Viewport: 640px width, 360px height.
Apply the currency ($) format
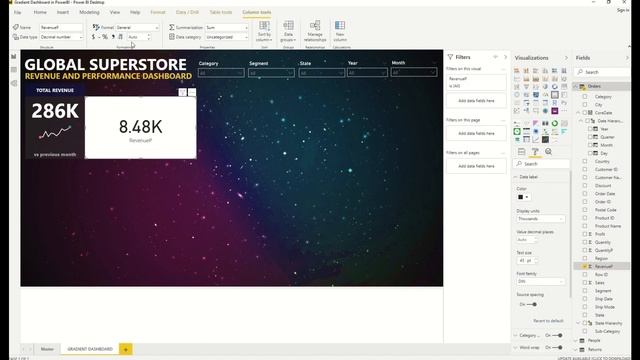[93, 37]
